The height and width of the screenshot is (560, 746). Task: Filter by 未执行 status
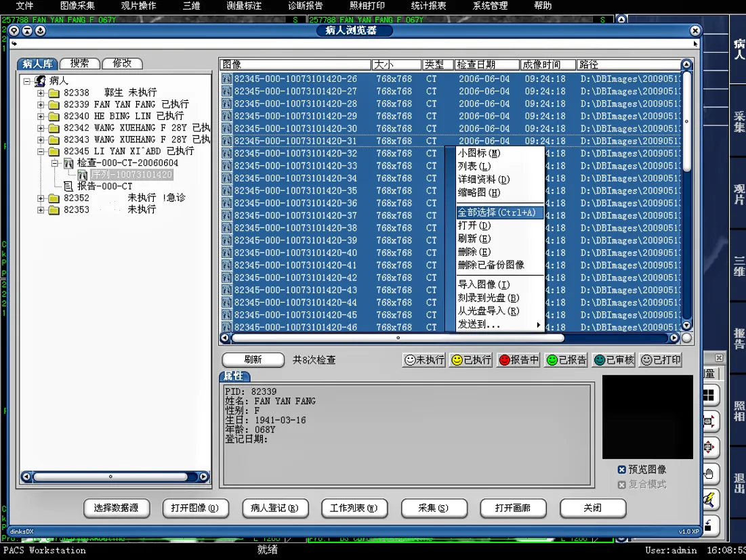click(424, 360)
